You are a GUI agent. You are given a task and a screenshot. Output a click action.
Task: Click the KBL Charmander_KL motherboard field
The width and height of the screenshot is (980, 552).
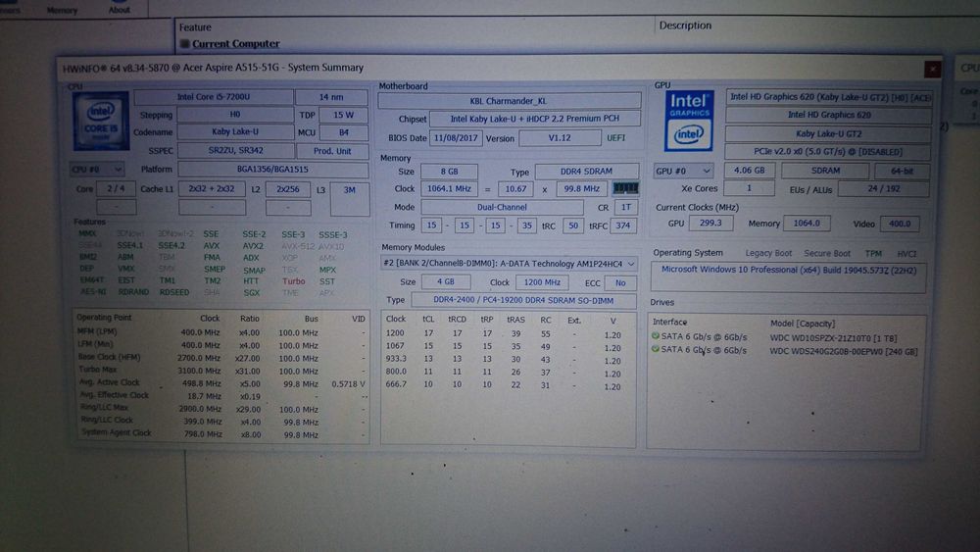509,101
